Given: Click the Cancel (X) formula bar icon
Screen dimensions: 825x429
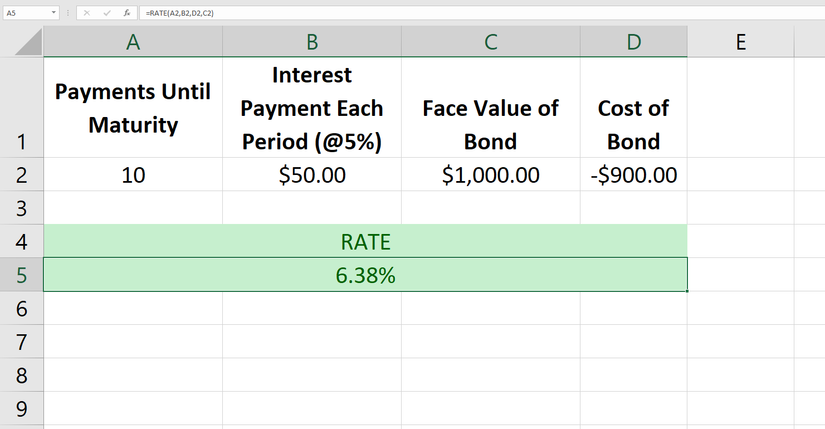Looking at the screenshot, I should 87,13.
